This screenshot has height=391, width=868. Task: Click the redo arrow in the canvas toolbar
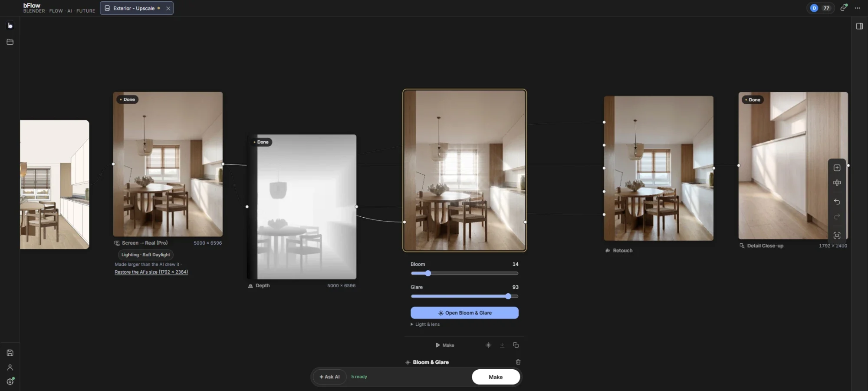pyautogui.click(x=837, y=216)
